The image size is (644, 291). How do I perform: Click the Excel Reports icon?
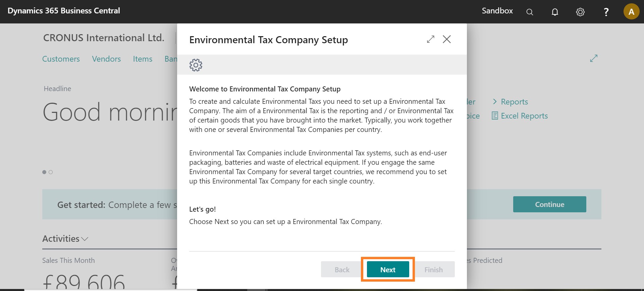click(495, 116)
